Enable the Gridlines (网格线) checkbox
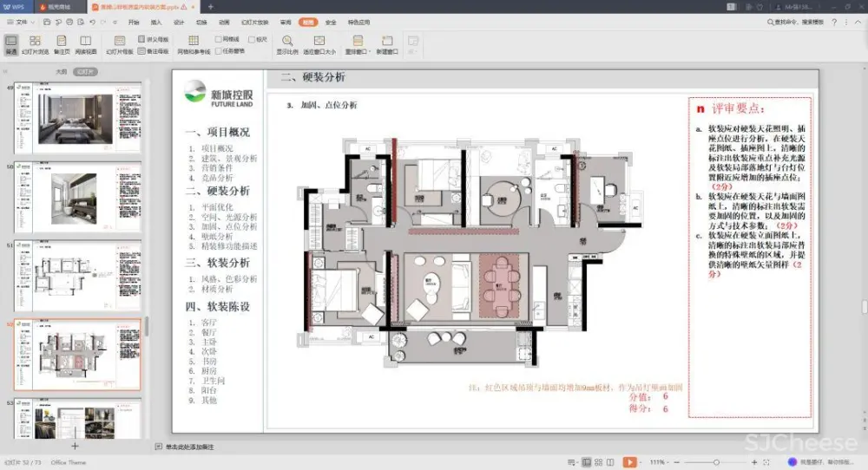The width and height of the screenshot is (868, 470). tap(219, 39)
